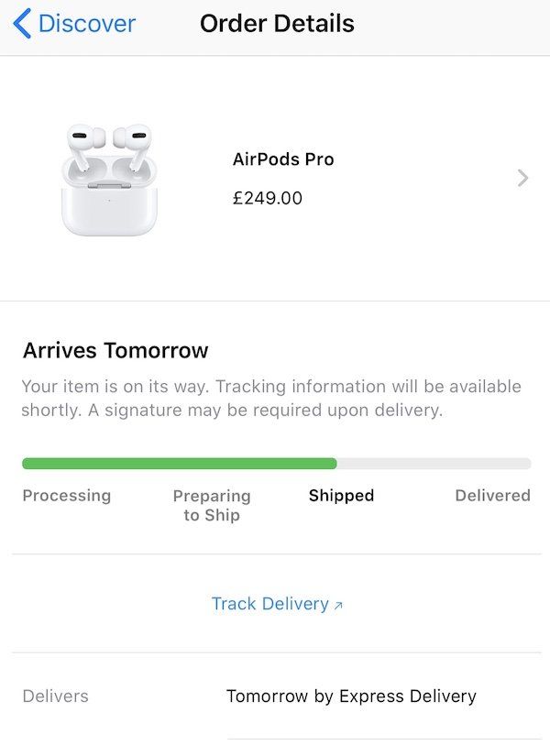Select the Arrives Tomorrow section header

tap(115, 350)
